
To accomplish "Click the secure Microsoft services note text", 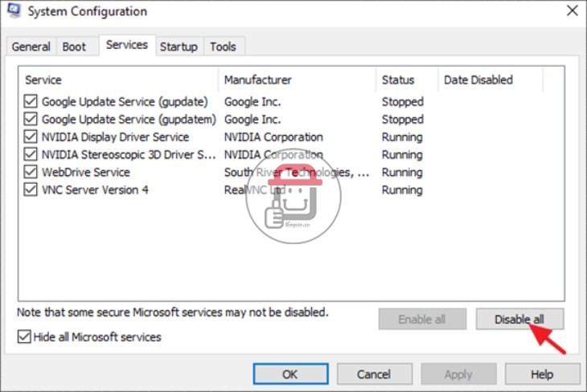I will coord(173,312).
